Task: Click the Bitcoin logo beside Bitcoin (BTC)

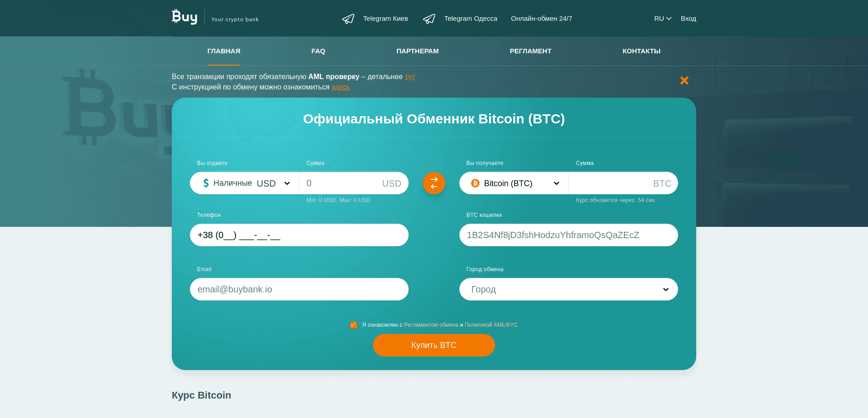Action: pyautogui.click(x=475, y=183)
